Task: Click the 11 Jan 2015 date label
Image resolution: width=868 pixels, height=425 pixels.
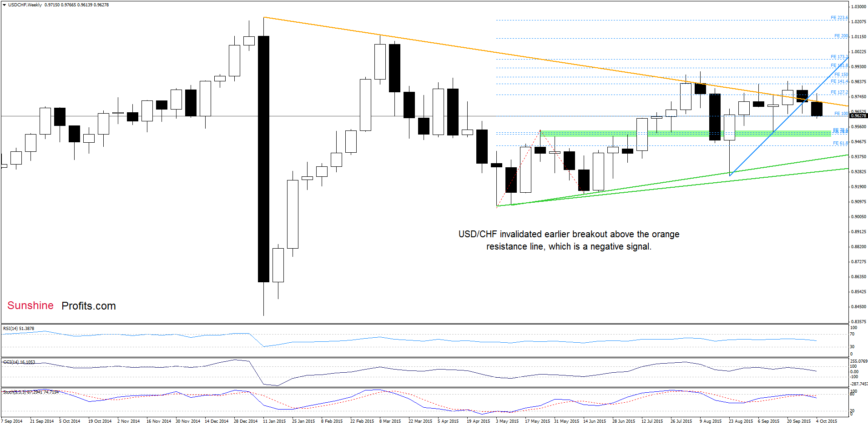Action: coord(274,421)
